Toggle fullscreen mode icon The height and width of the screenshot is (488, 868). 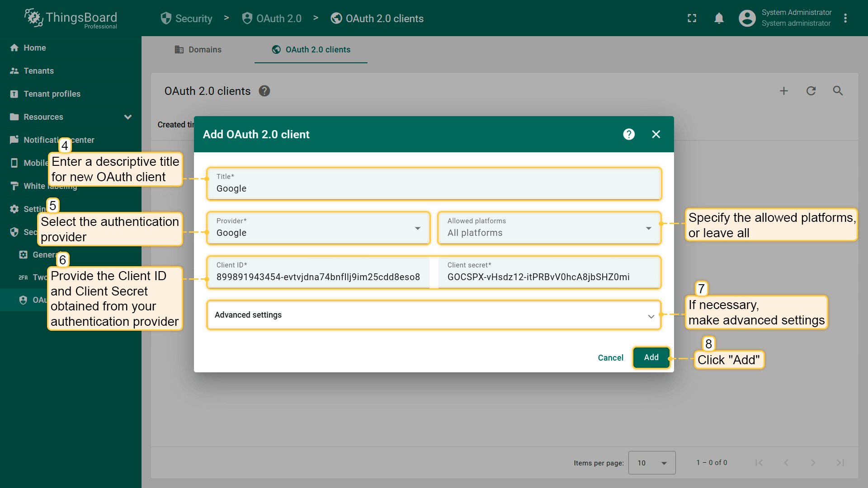692,18
